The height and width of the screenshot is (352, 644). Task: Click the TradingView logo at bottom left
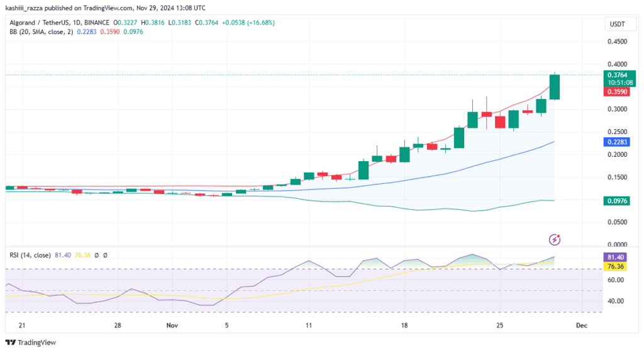tap(30, 343)
